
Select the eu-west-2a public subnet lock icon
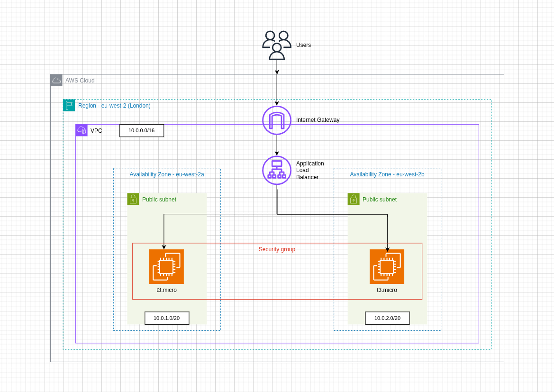133,199
